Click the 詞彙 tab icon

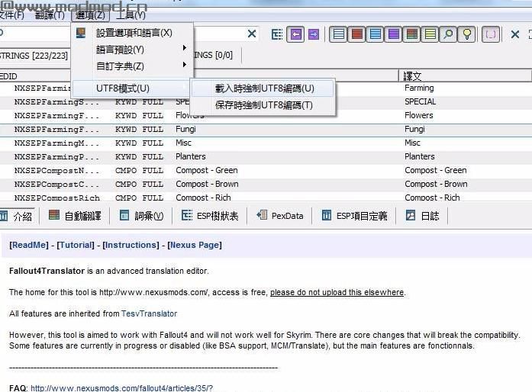124,215
